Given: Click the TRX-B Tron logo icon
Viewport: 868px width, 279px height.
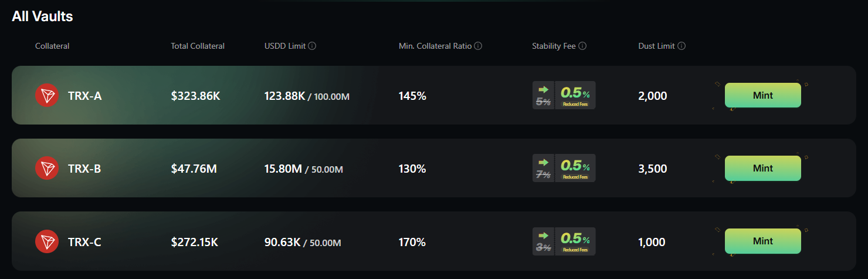Looking at the screenshot, I should click(47, 169).
